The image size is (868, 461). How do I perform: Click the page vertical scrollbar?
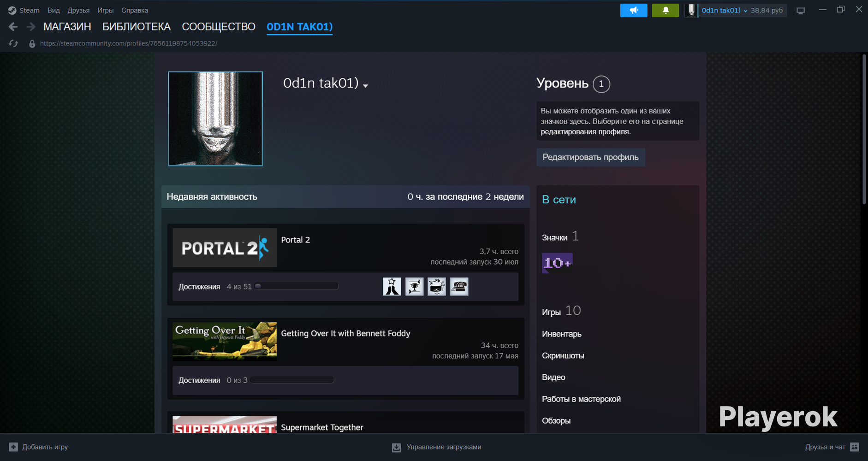[864, 130]
